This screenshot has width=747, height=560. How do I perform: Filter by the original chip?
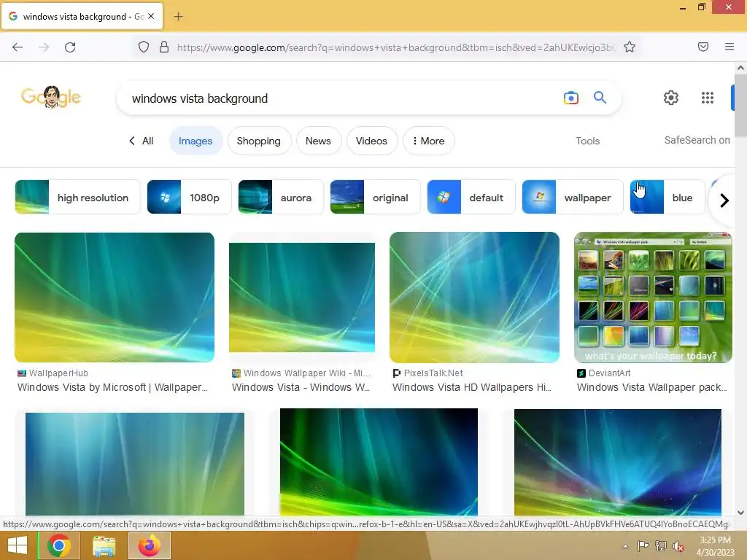coord(376,197)
